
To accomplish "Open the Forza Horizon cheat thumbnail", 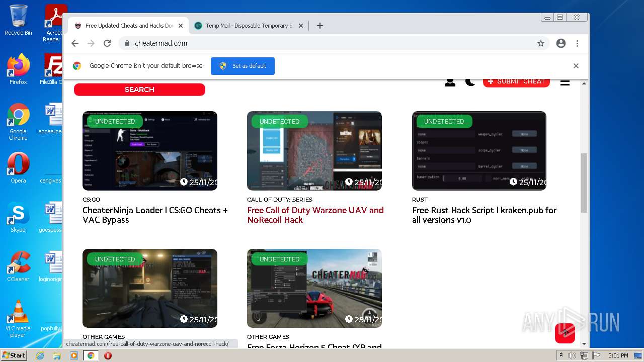I will click(314, 289).
